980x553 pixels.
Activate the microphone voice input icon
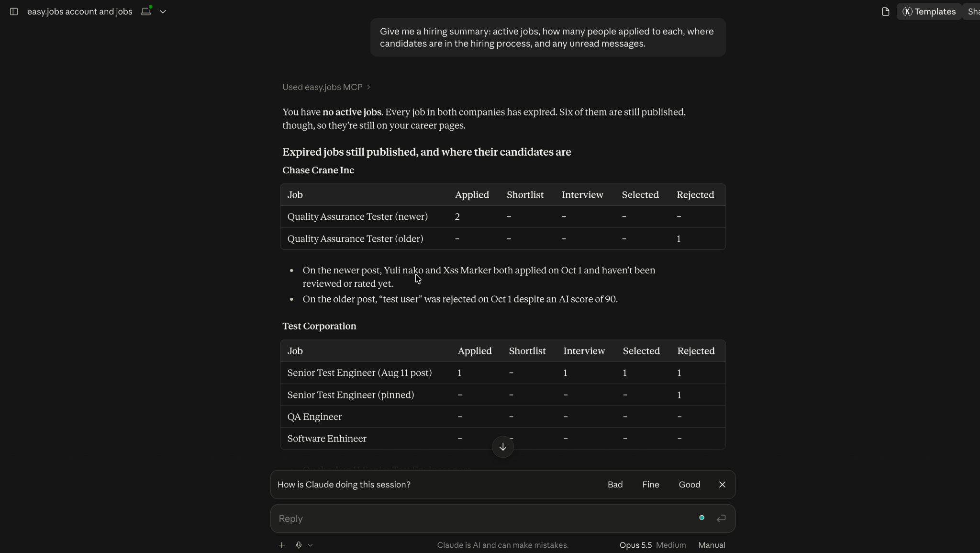299,545
